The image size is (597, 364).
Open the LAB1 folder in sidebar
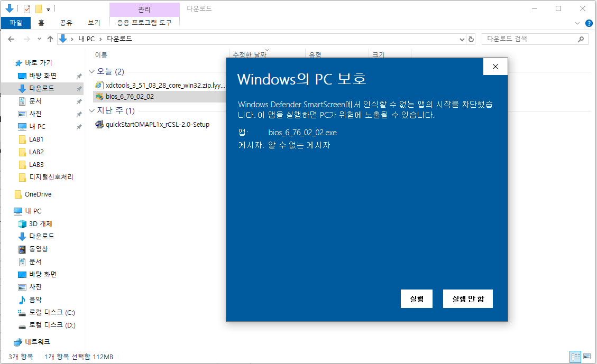point(36,139)
